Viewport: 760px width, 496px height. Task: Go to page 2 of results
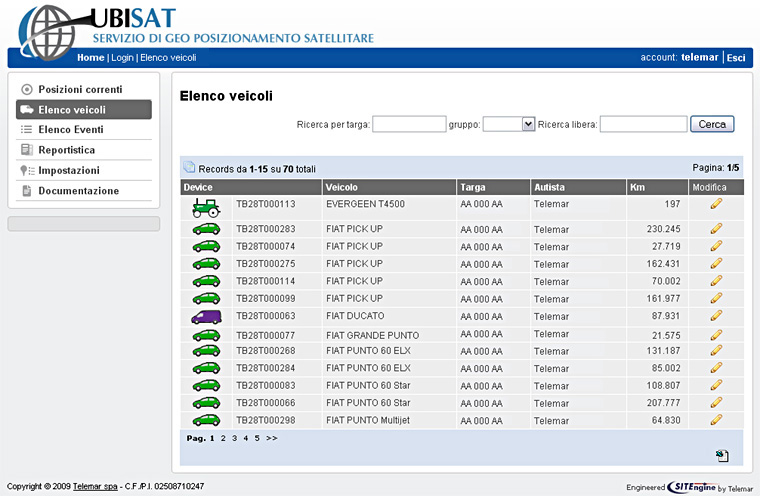coord(223,438)
